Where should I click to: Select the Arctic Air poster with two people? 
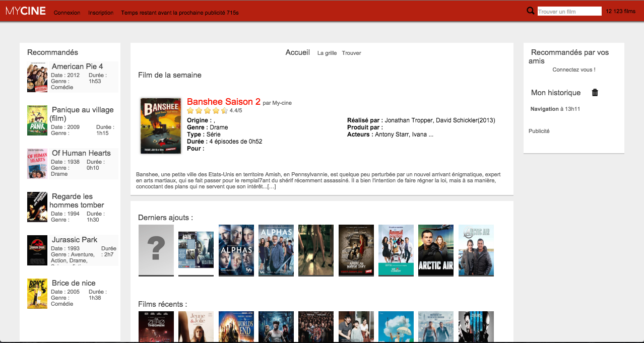coord(476,250)
